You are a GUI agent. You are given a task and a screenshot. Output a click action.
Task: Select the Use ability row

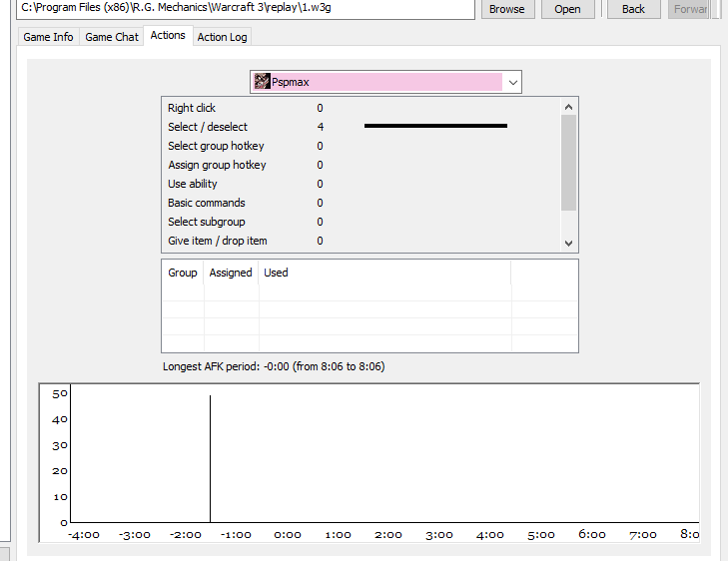361,184
